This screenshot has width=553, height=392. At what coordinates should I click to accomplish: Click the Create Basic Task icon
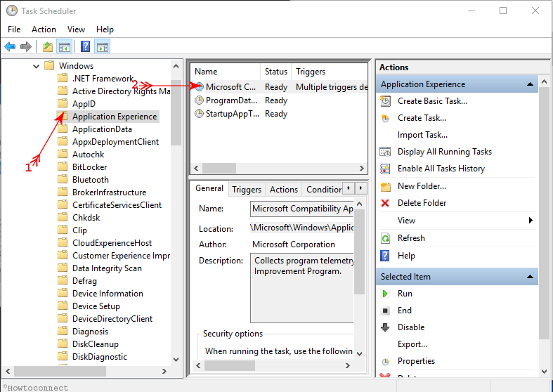pos(385,101)
